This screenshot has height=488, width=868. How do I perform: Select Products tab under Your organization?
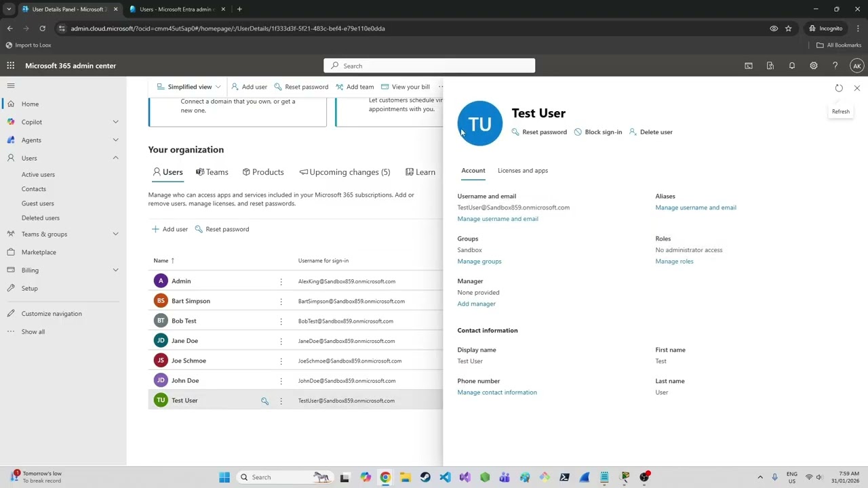tap(263, 172)
